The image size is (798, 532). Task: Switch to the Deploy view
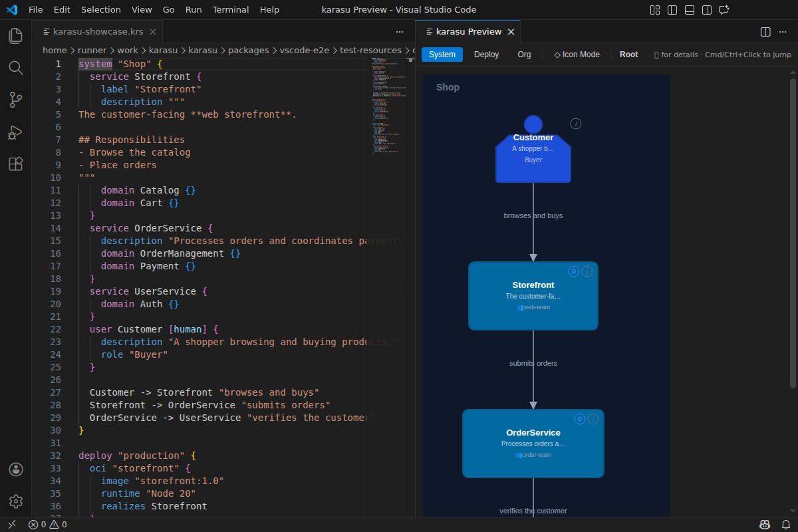(x=486, y=55)
